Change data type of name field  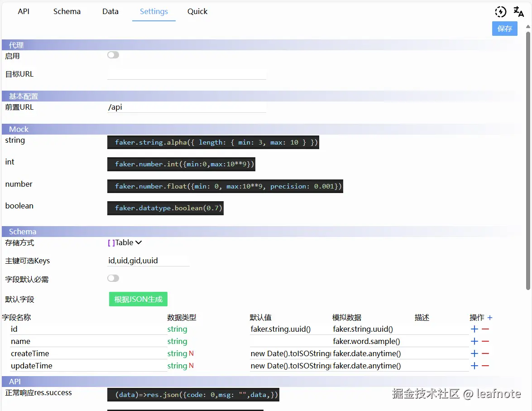tap(177, 341)
